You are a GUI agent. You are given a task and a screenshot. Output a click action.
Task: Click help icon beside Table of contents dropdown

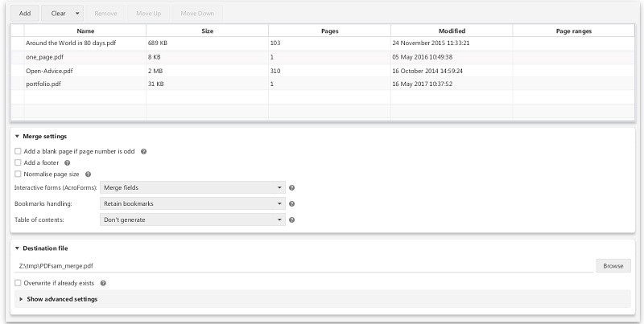(291, 219)
